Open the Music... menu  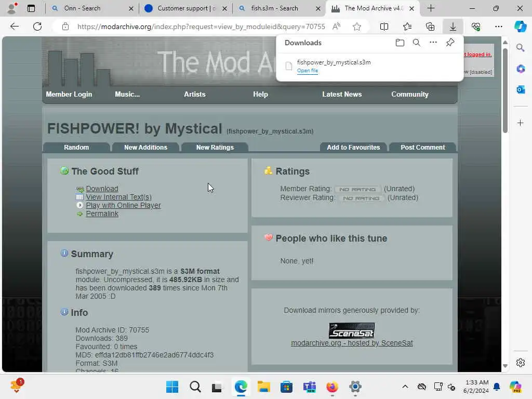(127, 95)
